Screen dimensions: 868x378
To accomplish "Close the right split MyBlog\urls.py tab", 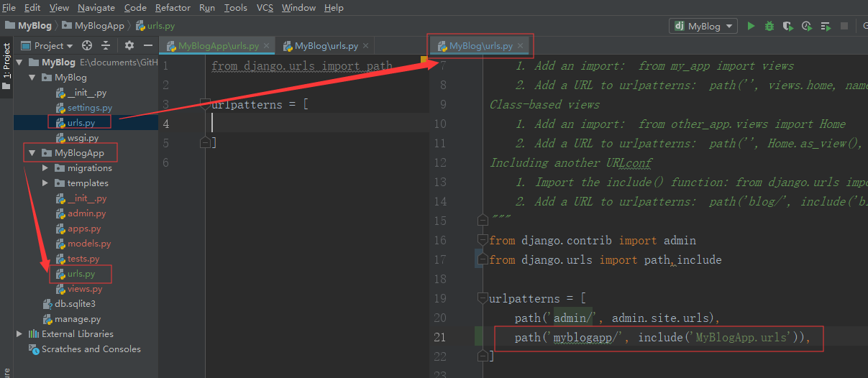I will (x=521, y=46).
